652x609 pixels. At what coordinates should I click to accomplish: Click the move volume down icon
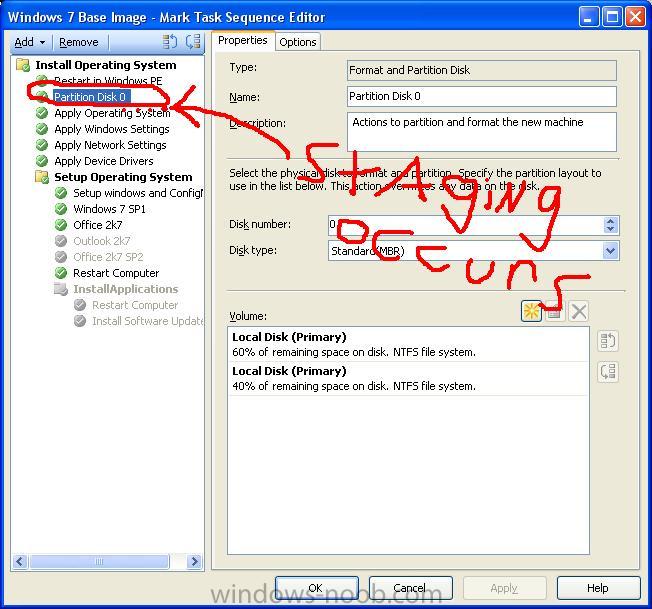[x=608, y=372]
